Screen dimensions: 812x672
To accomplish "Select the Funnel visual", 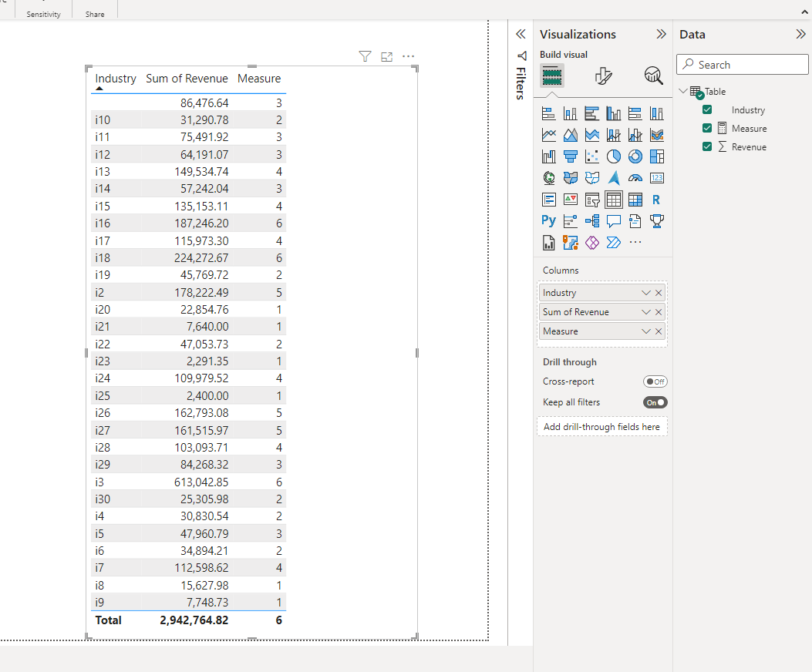I will 570,156.
